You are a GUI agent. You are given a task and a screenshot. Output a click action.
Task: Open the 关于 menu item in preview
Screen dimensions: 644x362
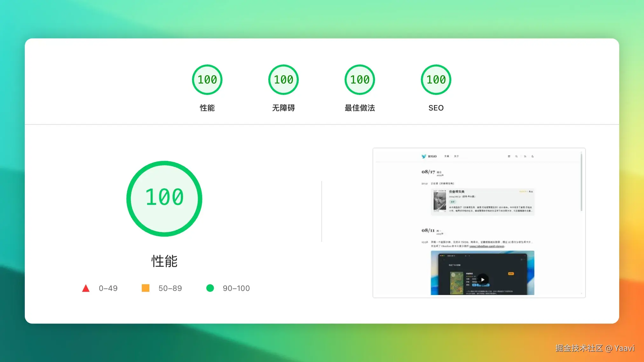[x=456, y=156]
